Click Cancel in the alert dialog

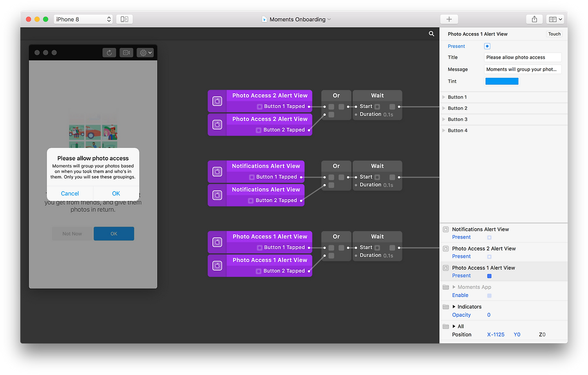coord(70,193)
